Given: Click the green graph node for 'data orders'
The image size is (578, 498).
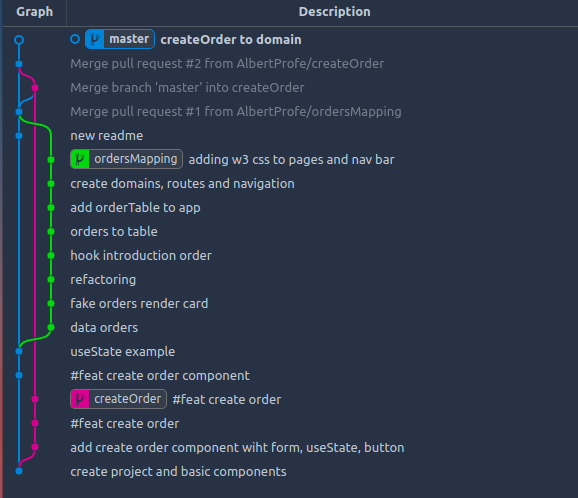Looking at the screenshot, I should tap(51, 327).
